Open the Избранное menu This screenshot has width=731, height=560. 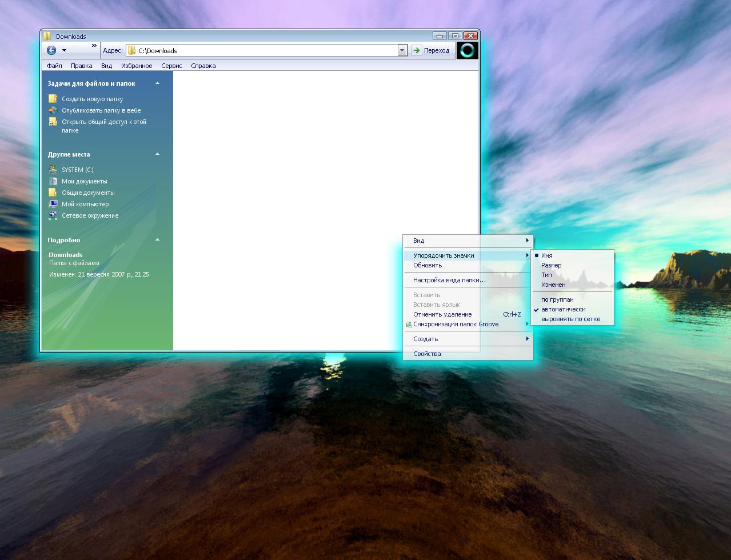(x=137, y=66)
